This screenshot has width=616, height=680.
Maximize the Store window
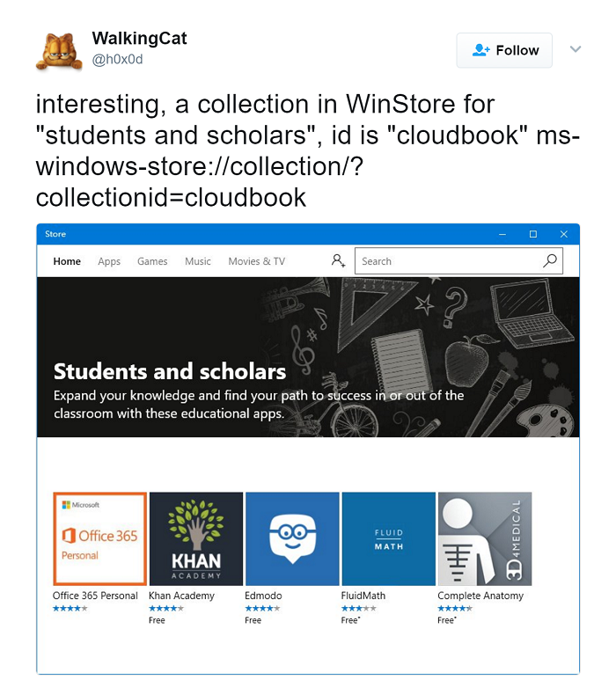532,234
